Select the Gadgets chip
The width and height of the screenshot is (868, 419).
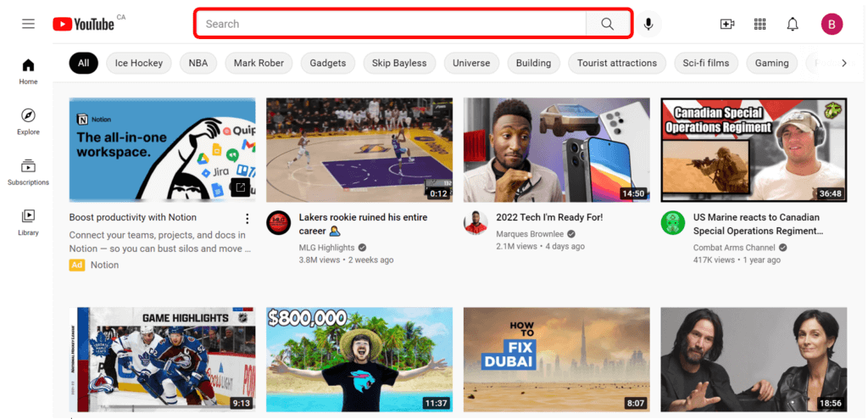pos(328,63)
